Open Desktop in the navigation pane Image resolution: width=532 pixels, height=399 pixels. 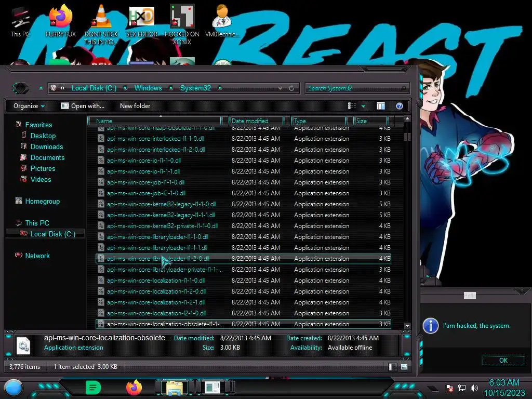coord(43,136)
